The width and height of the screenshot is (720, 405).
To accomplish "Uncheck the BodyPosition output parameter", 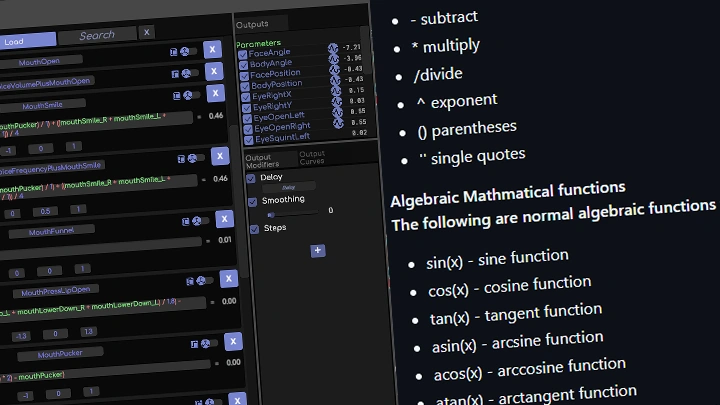I will tap(245, 86).
